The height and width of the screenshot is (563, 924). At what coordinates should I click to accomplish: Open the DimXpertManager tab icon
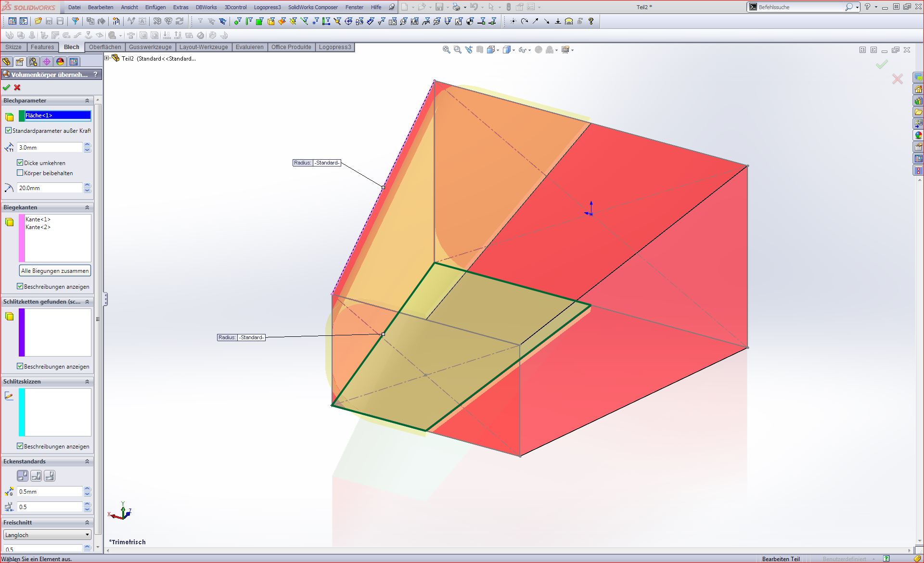coord(47,62)
